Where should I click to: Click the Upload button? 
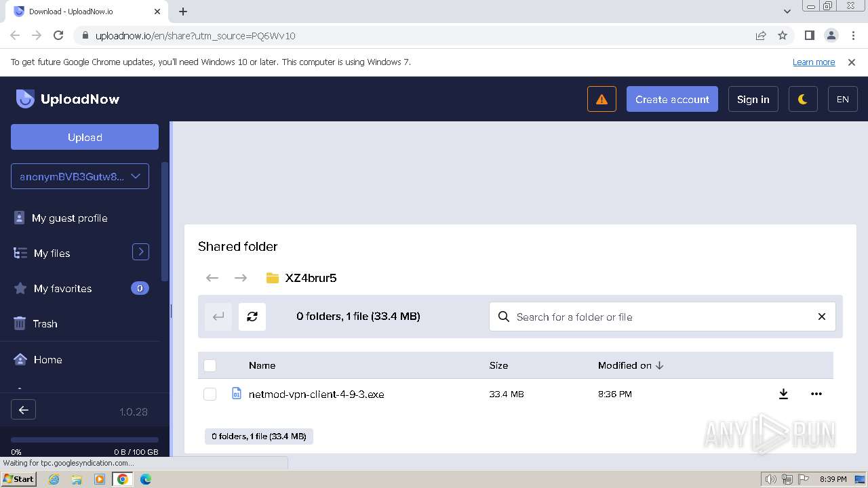pos(85,137)
